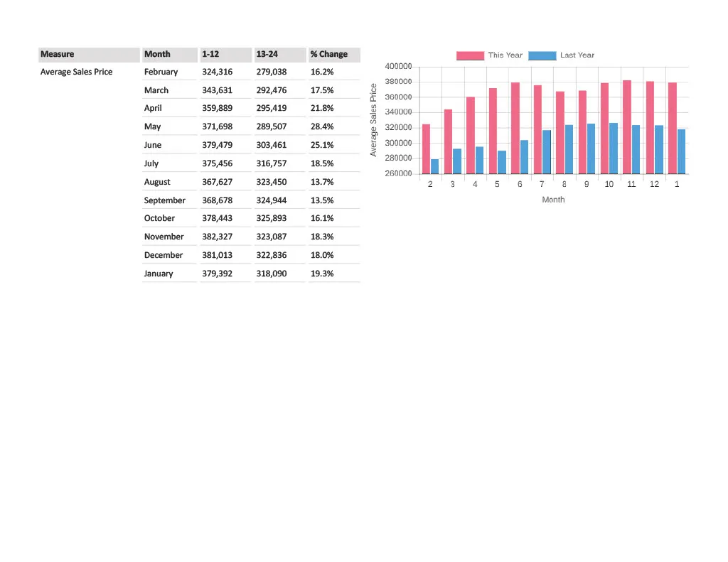Click the Month column header
728x562 pixels.
pyautogui.click(x=169, y=54)
